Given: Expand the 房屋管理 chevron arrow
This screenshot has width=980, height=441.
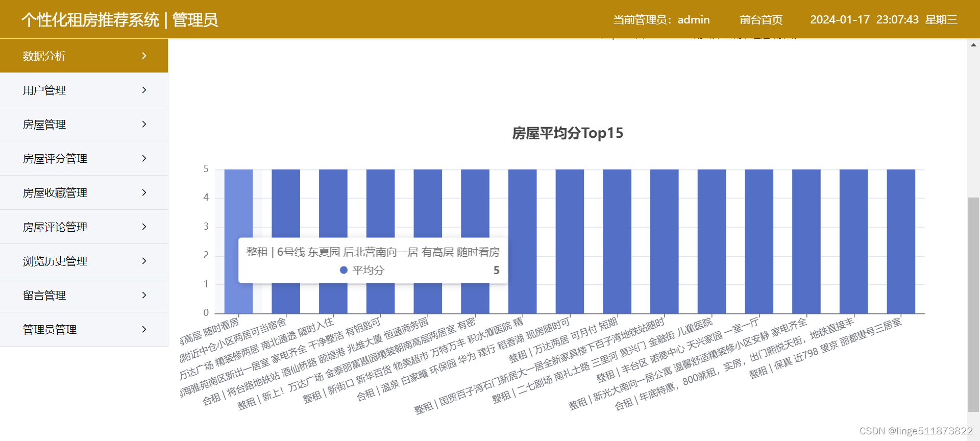Looking at the screenshot, I should [144, 124].
